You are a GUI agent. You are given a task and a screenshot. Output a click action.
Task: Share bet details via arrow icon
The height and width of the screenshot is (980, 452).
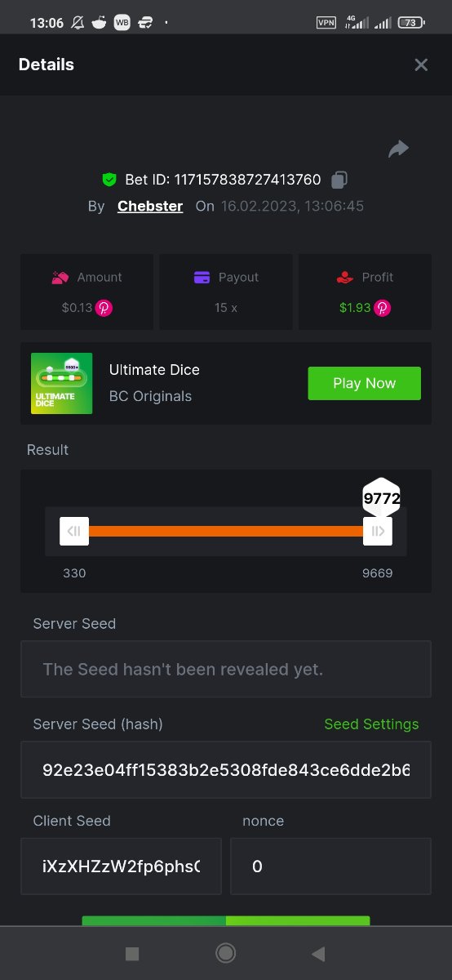coord(398,149)
